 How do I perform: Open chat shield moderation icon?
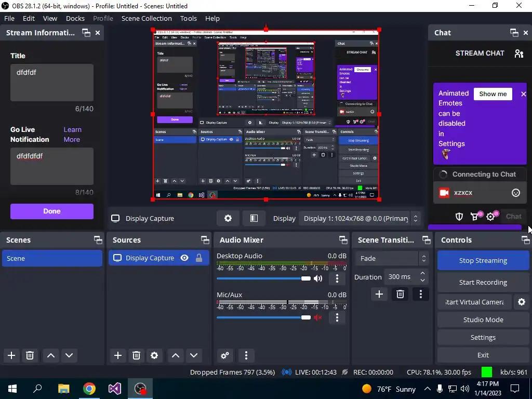[x=459, y=217]
